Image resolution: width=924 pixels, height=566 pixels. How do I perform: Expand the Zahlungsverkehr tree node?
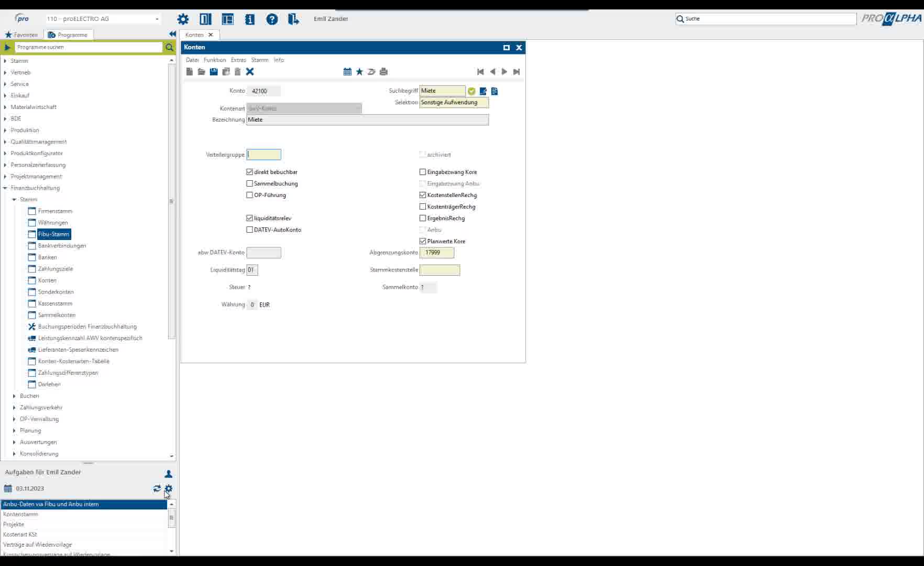tap(14, 407)
